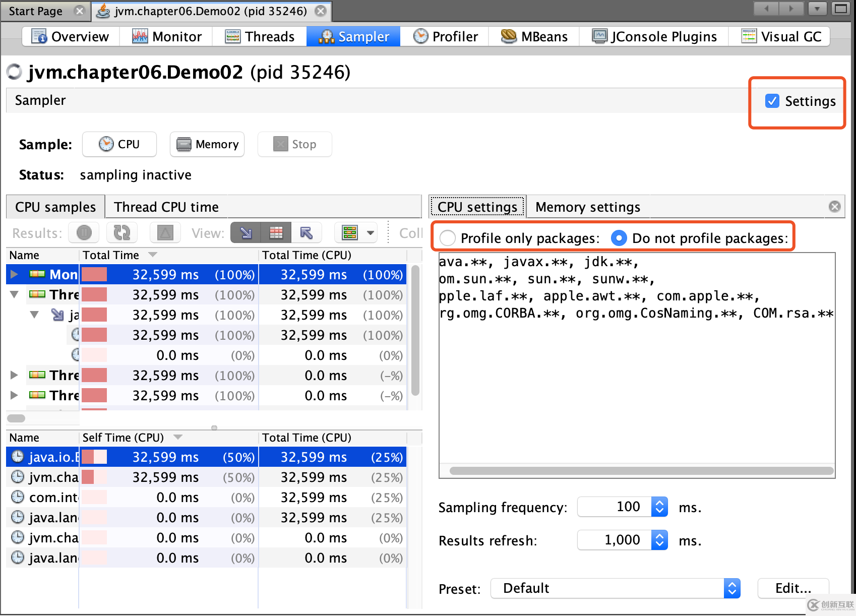
Task: Click the thread filter icon in results toolbar
Action: point(349,233)
